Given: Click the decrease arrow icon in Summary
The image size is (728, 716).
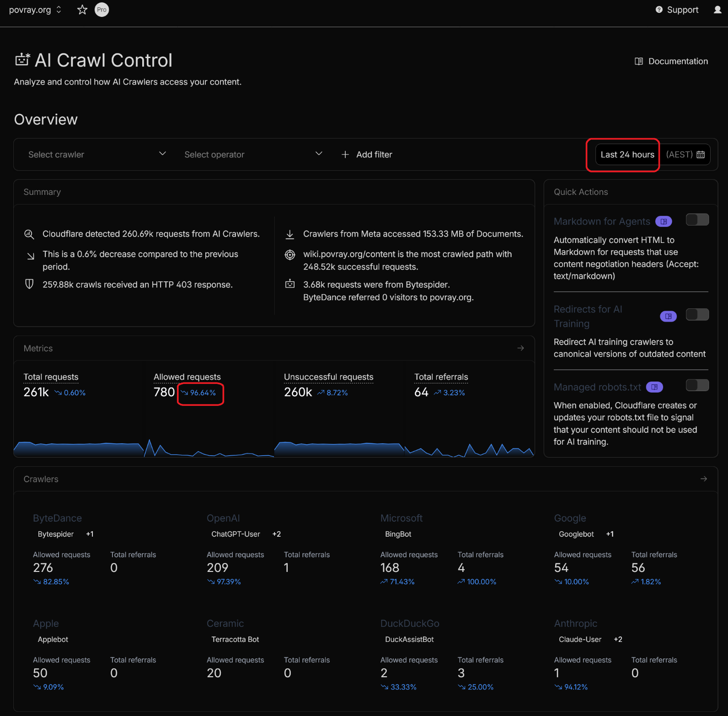Looking at the screenshot, I should click(31, 256).
